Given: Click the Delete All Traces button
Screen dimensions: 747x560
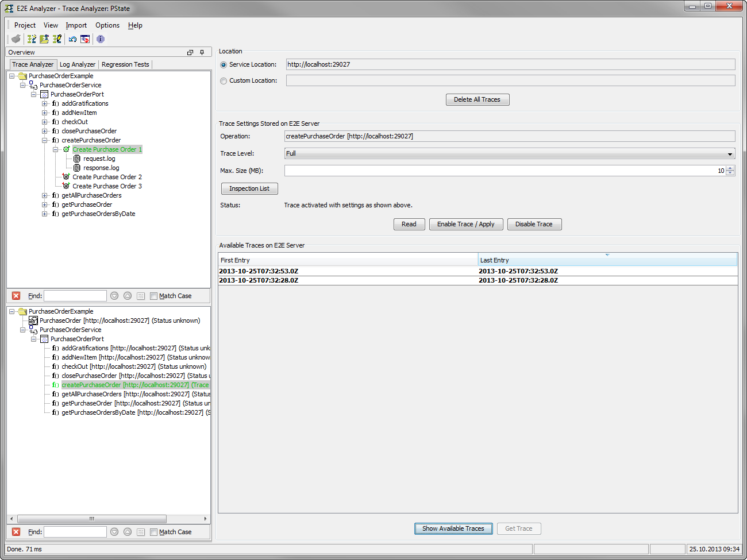Looking at the screenshot, I should tap(477, 99).
